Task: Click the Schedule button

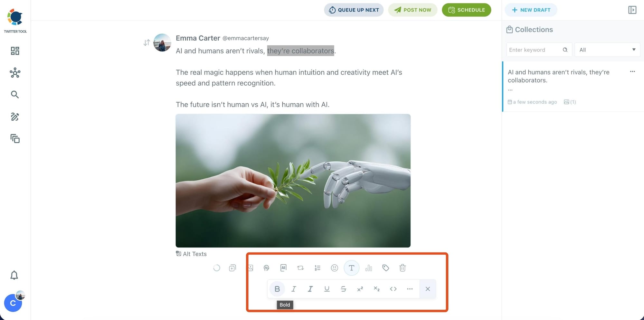Action: point(466,10)
